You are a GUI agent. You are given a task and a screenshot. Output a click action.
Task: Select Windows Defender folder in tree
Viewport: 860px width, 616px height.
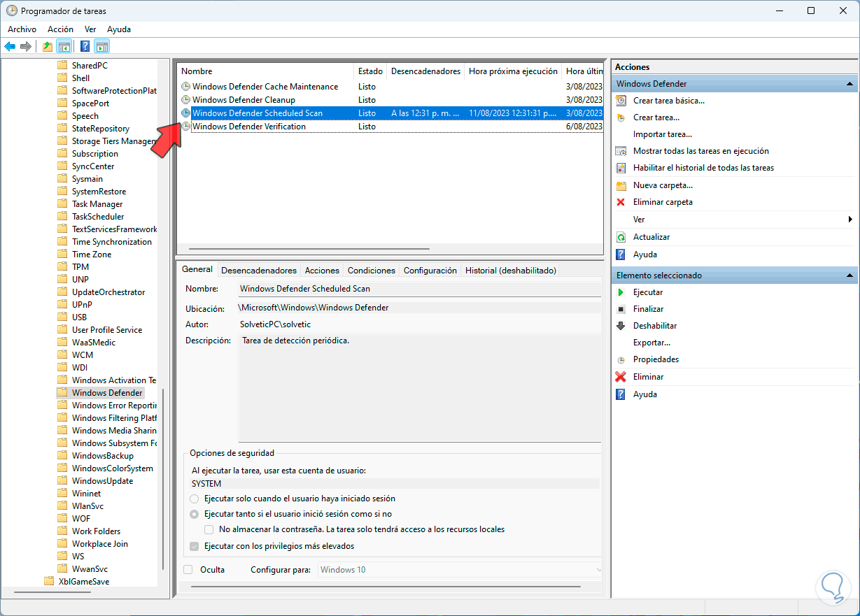[107, 393]
